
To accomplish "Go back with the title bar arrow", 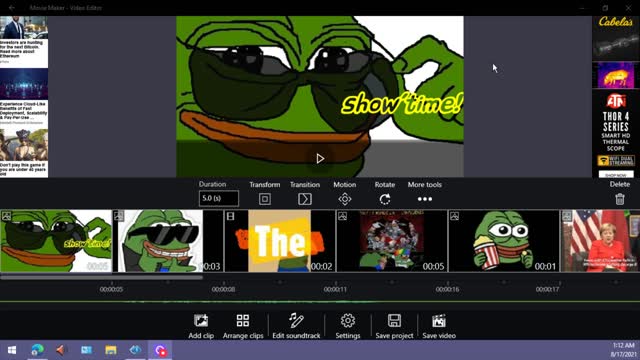I will [11, 8].
